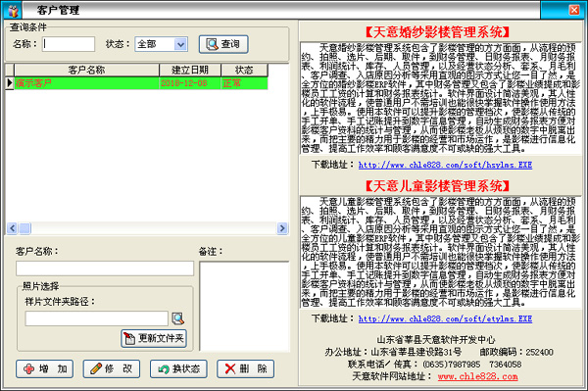
Task: Sort by the 建立日期 column header
Action: [190, 71]
